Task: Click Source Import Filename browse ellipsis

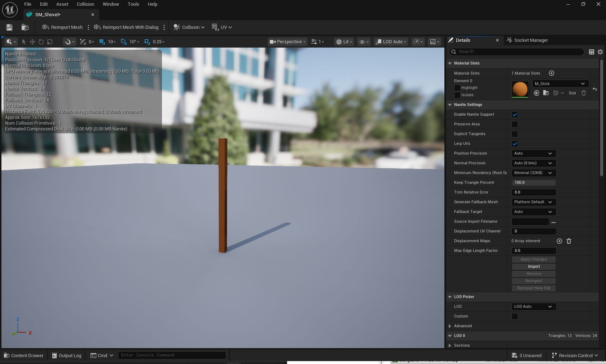Action: [x=553, y=222]
